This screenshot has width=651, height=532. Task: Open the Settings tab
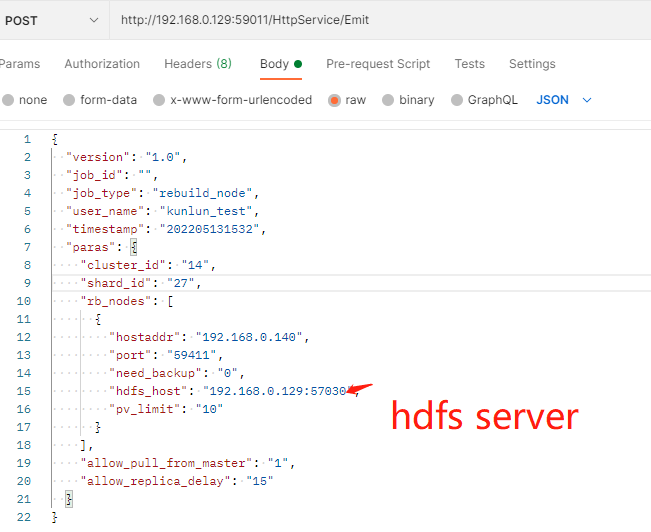click(532, 64)
